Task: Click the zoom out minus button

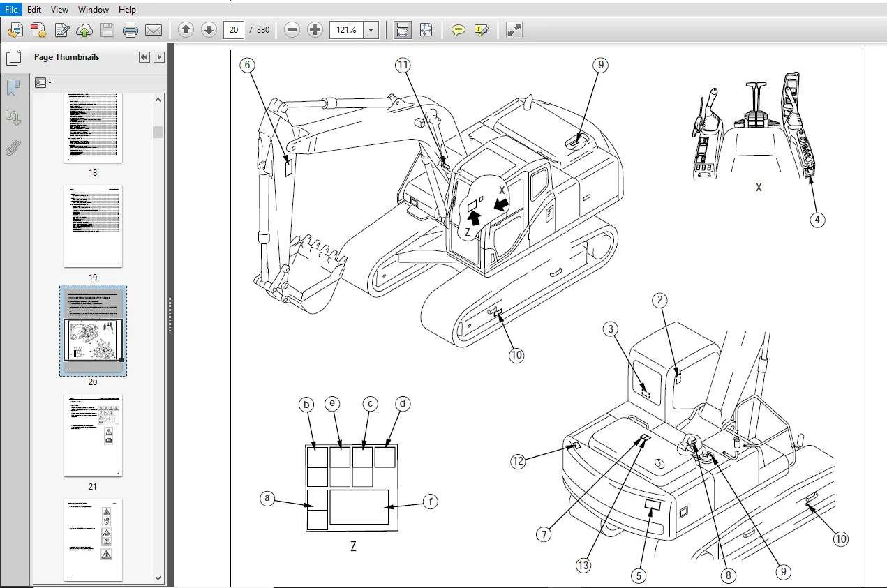Action: tap(292, 30)
